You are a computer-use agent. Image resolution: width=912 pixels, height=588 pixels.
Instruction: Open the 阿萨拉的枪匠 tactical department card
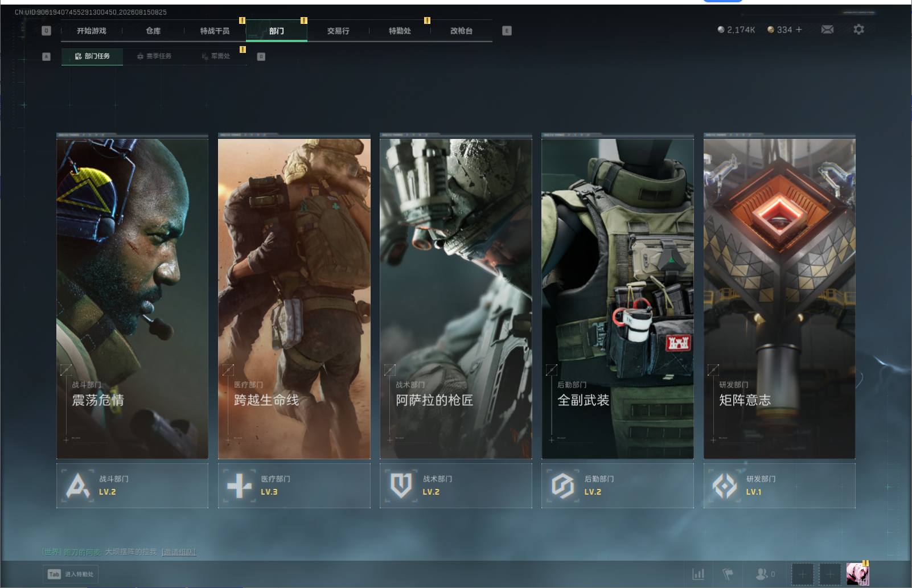click(x=455, y=298)
